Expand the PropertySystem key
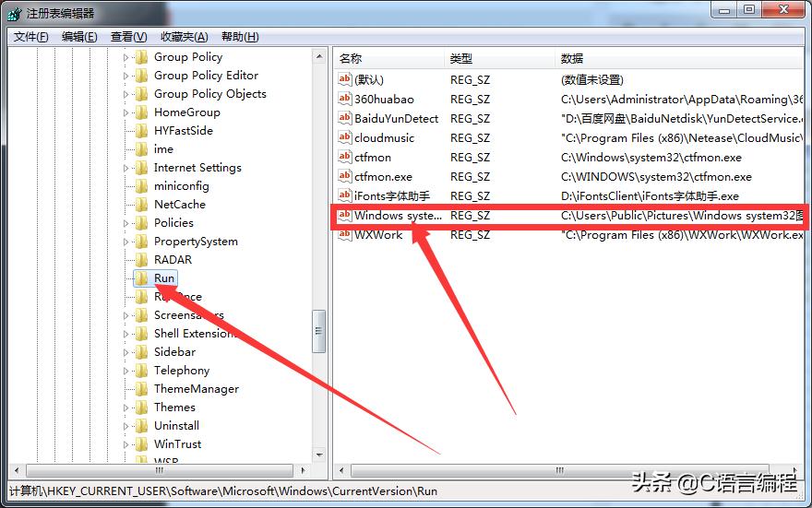Screen dimensions: 812x508 pos(125,242)
